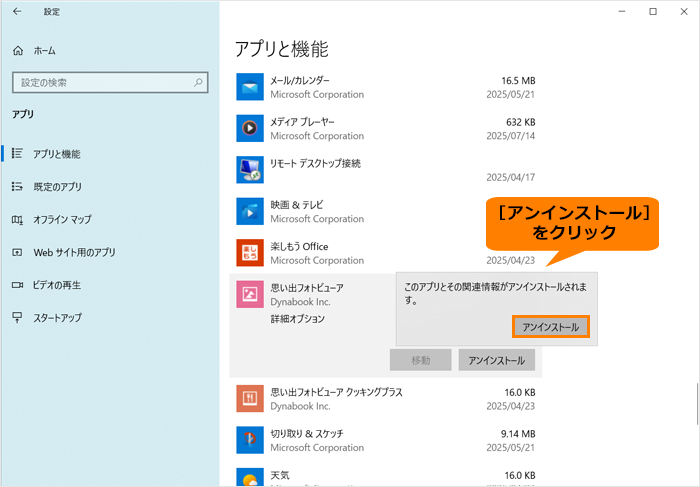This screenshot has width=700, height=487.
Task: Select 映画 & テレビ in the app list
Action: [x=296, y=205]
